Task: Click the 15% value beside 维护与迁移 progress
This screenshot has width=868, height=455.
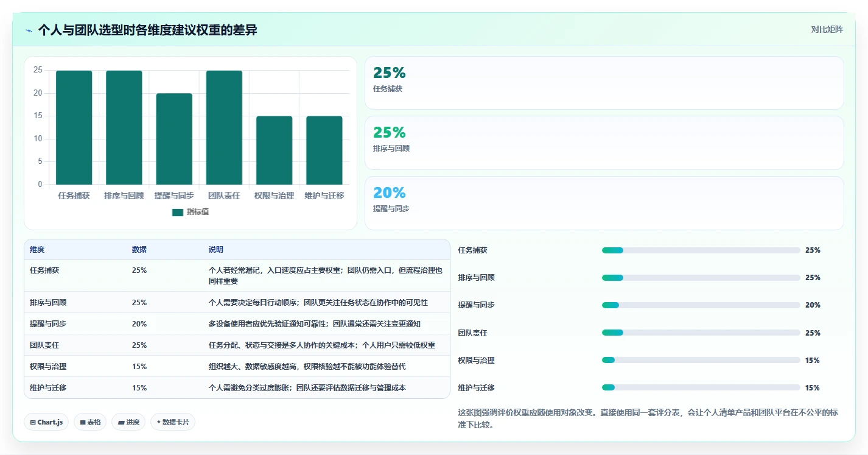Action: click(x=812, y=387)
